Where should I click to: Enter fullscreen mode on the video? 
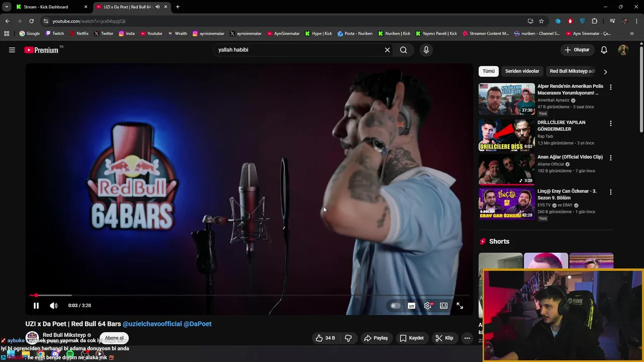pos(460,306)
